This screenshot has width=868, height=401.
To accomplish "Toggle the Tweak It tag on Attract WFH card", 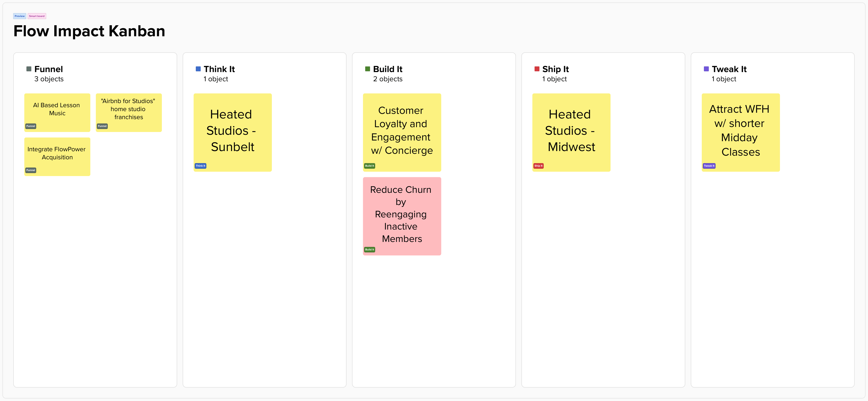I will point(709,165).
